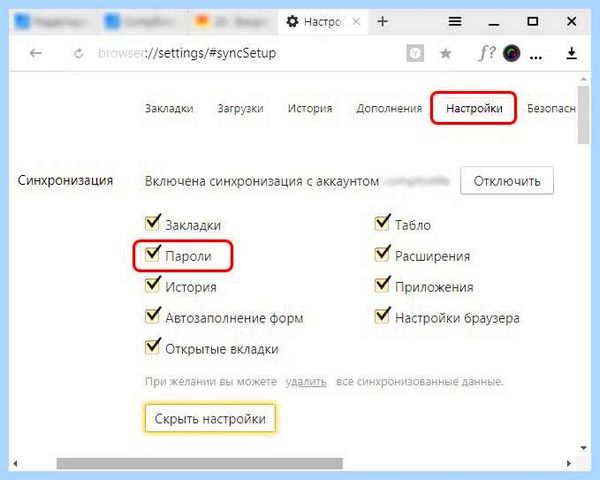
Task: Click the horizontal scrollbar right arrow
Action: [x=569, y=464]
